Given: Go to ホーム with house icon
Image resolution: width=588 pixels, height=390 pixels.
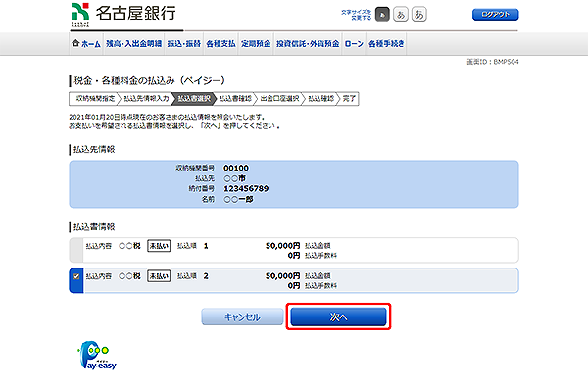Looking at the screenshot, I should [86, 44].
